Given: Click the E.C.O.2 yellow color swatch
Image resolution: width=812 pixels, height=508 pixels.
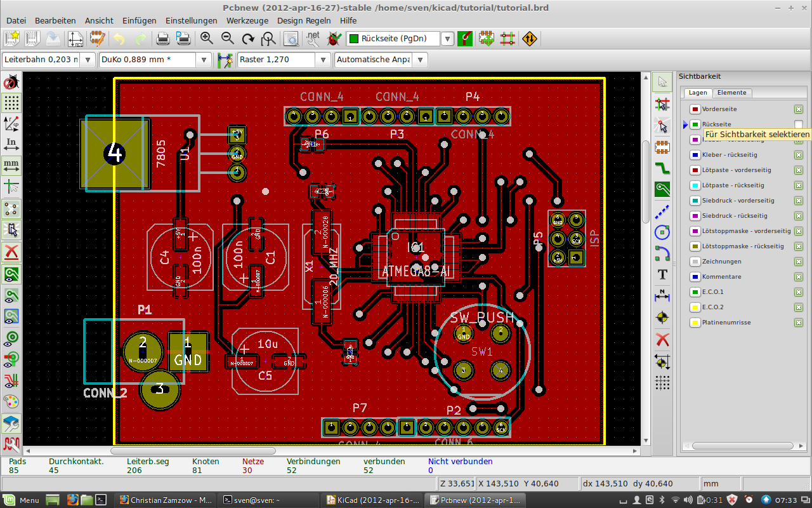Looking at the screenshot, I should tap(695, 307).
